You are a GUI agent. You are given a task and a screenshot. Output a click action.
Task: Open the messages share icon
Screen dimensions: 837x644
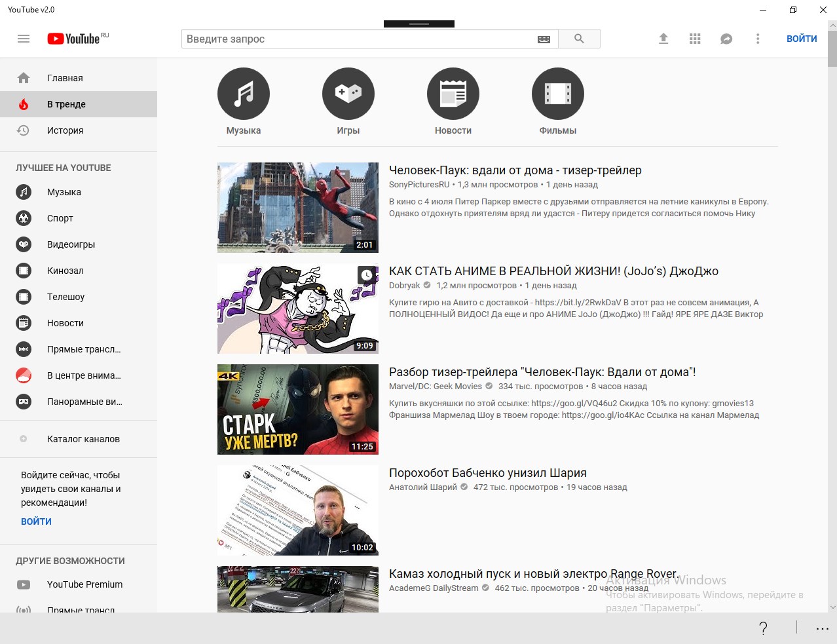(x=726, y=39)
